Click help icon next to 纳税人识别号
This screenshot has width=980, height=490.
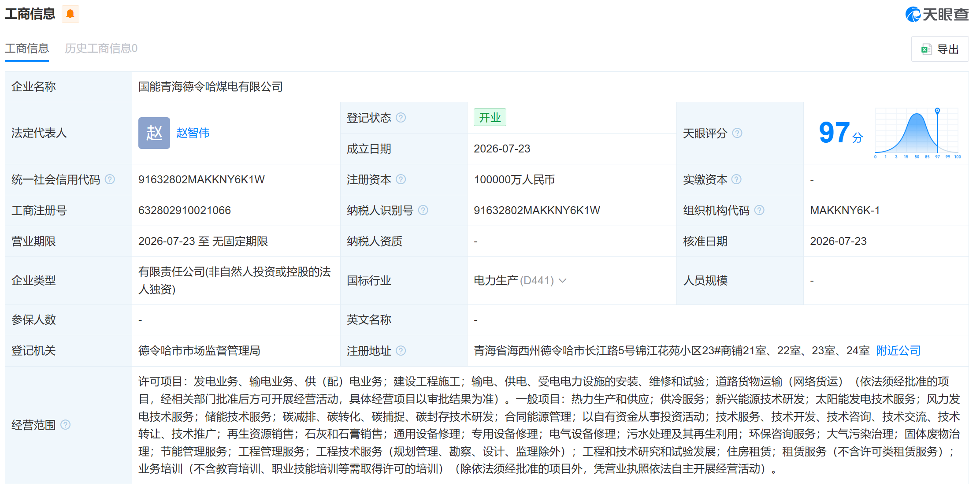[423, 210]
